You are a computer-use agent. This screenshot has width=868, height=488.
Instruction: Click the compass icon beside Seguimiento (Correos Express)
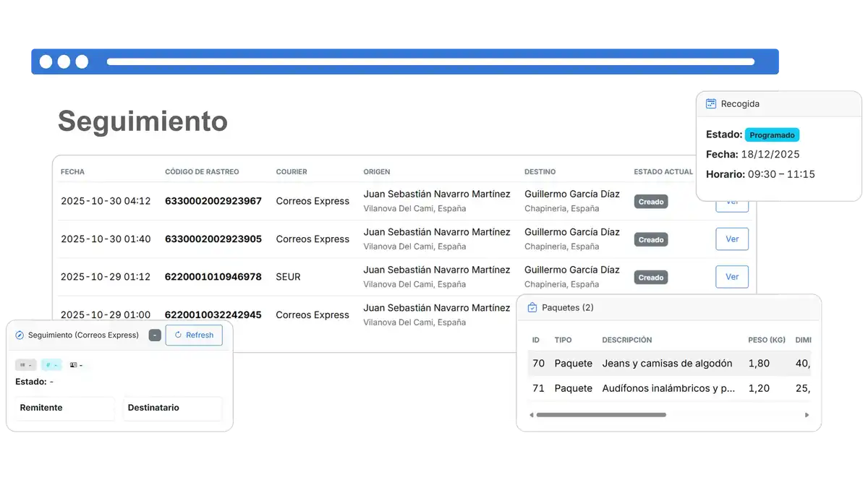[x=20, y=335]
